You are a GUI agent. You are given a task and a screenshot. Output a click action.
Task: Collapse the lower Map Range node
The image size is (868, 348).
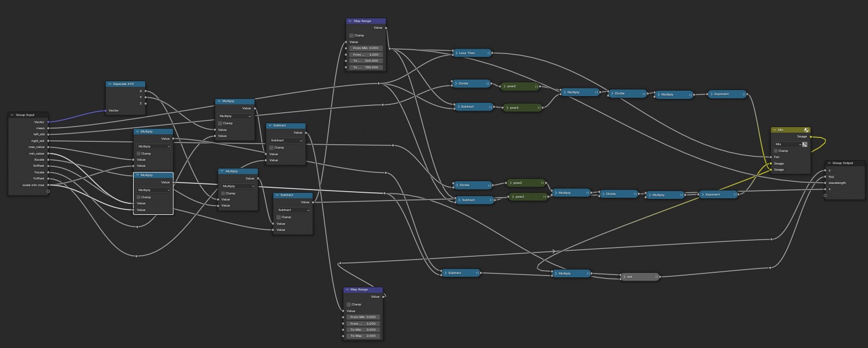coord(347,289)
